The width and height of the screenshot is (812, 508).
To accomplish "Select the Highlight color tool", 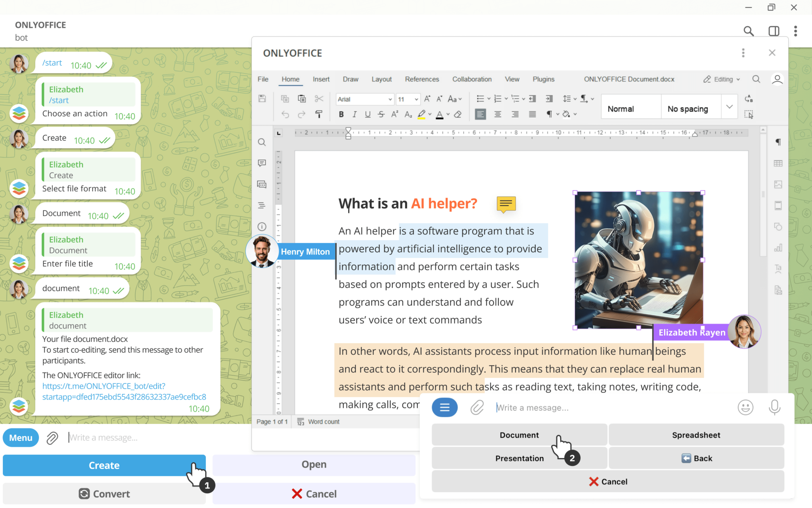I will tap(422, 114).
